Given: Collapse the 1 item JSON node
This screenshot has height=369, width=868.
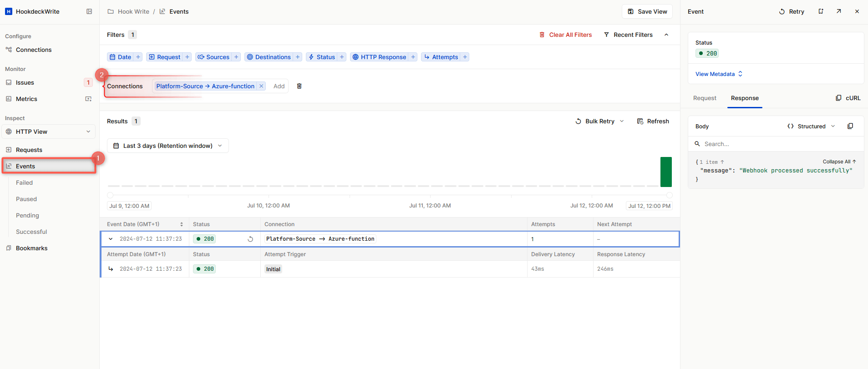Looking at the screenshot, I should click(x=712, y=162).
